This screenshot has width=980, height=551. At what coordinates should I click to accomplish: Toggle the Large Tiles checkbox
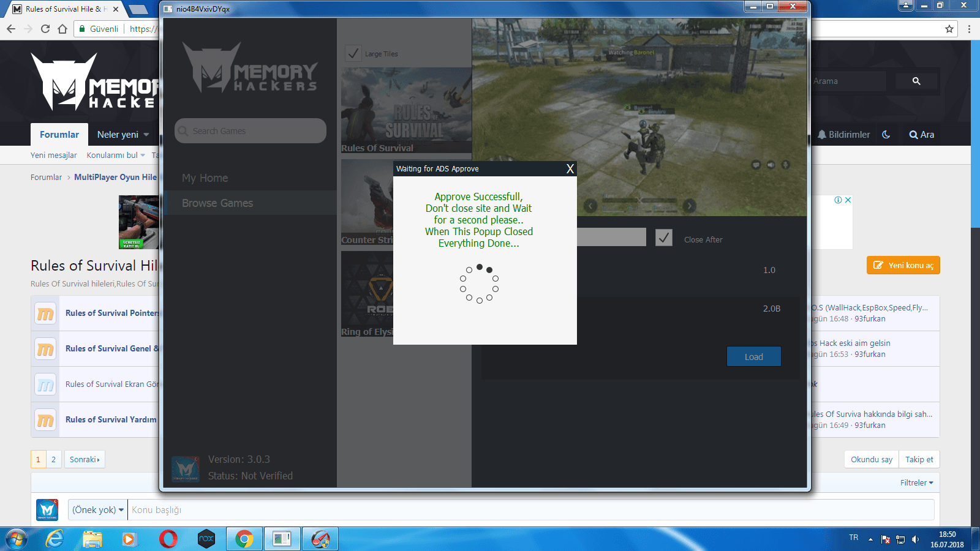pos(353,53)
